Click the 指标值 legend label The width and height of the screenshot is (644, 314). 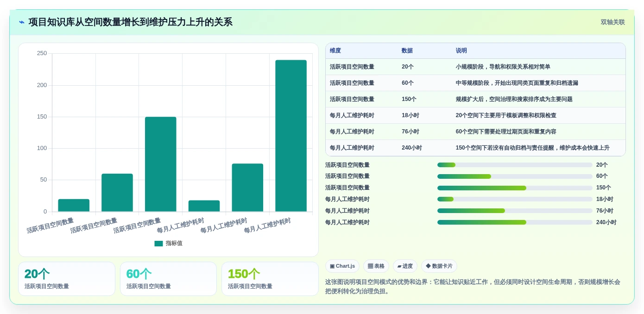[174, 244]
